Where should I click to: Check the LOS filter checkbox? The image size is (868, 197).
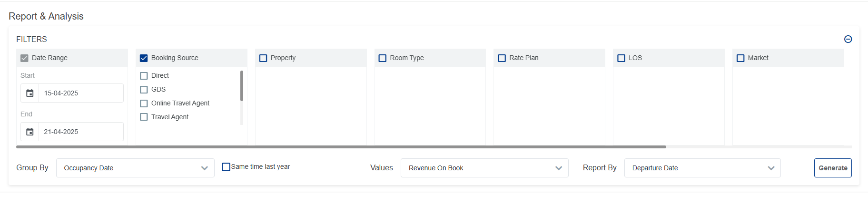click(x=621, y=58)
